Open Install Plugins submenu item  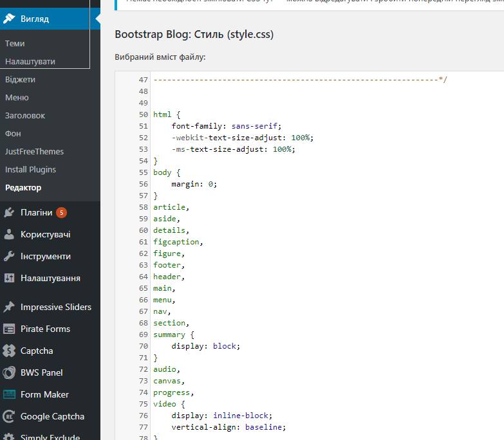coord(30,169)
